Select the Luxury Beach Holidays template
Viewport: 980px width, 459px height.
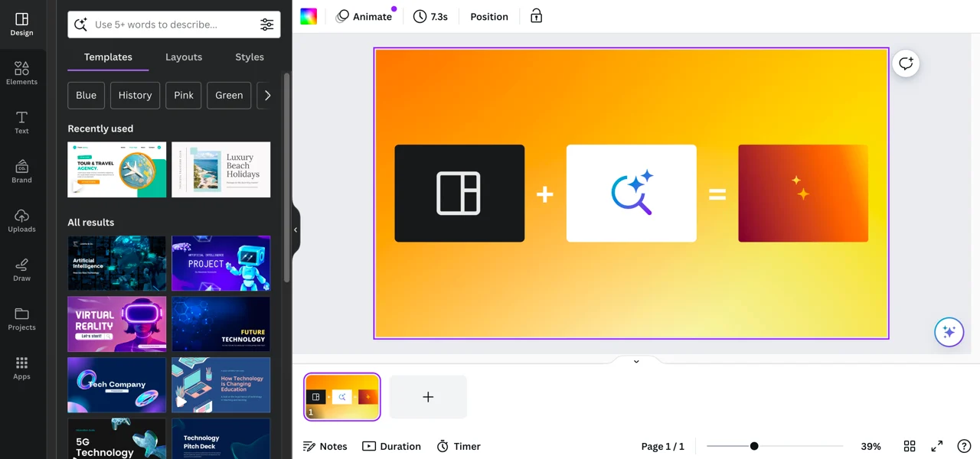point(221,170)
